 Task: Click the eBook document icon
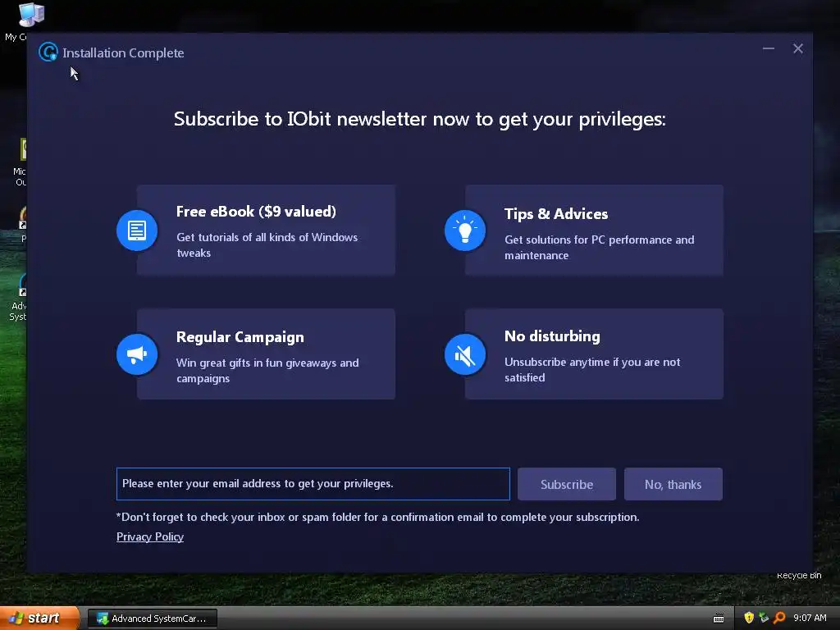[x=137, y=231]
